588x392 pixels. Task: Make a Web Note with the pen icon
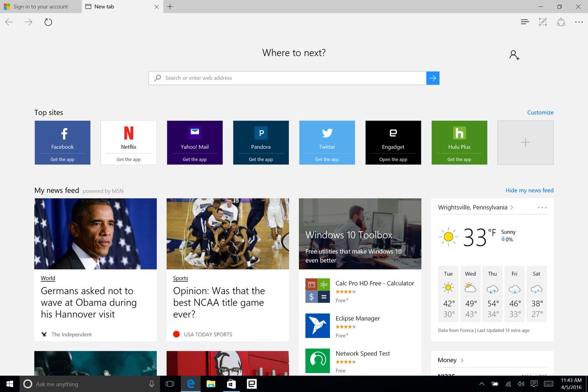542,22
